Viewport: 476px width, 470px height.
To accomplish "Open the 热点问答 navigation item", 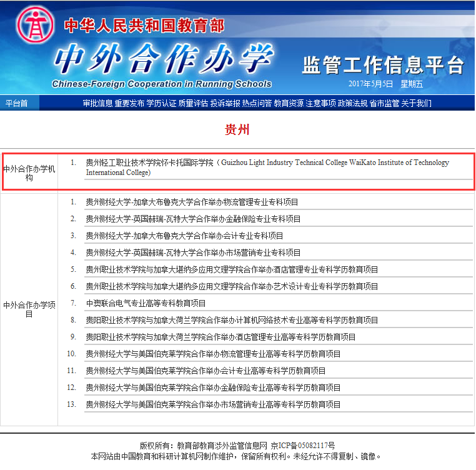I will [x=257, y=104].
